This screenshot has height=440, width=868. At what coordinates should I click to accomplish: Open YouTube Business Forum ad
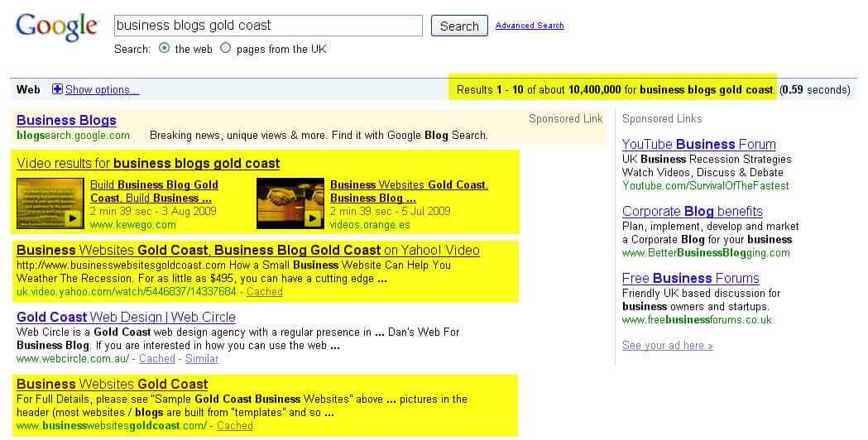tap(698, 145)
